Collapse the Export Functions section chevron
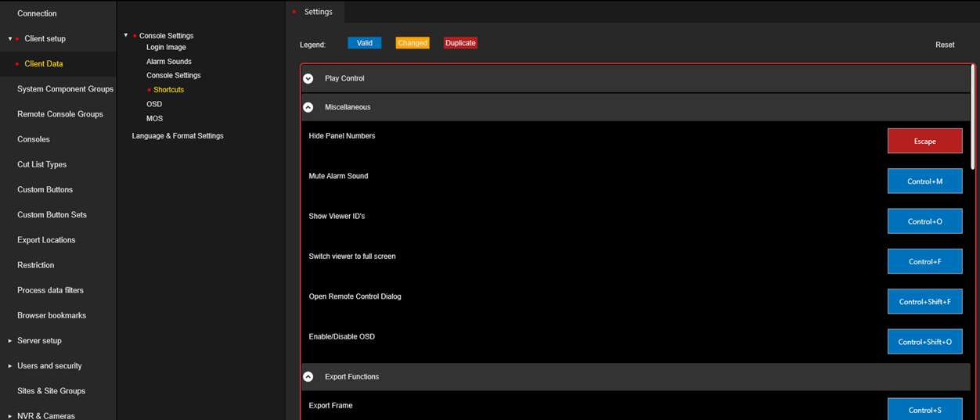Viewport: 980px width, 420px height. click(x=308, y=377)
